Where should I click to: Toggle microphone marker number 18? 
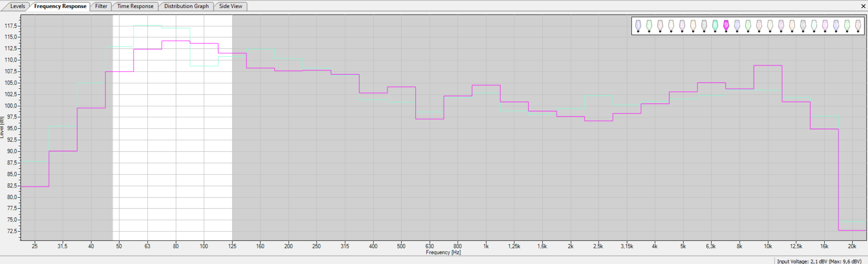pyautogui.click(x=825, y=25)
